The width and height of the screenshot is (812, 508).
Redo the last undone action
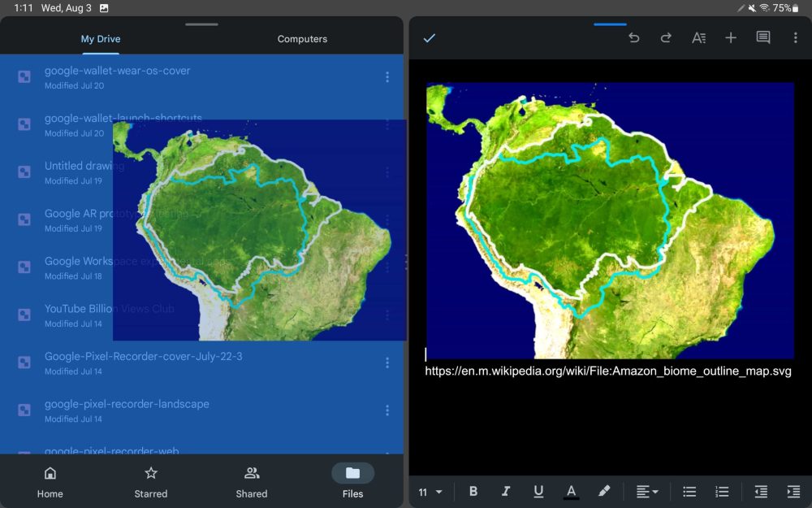coord(666,38)
